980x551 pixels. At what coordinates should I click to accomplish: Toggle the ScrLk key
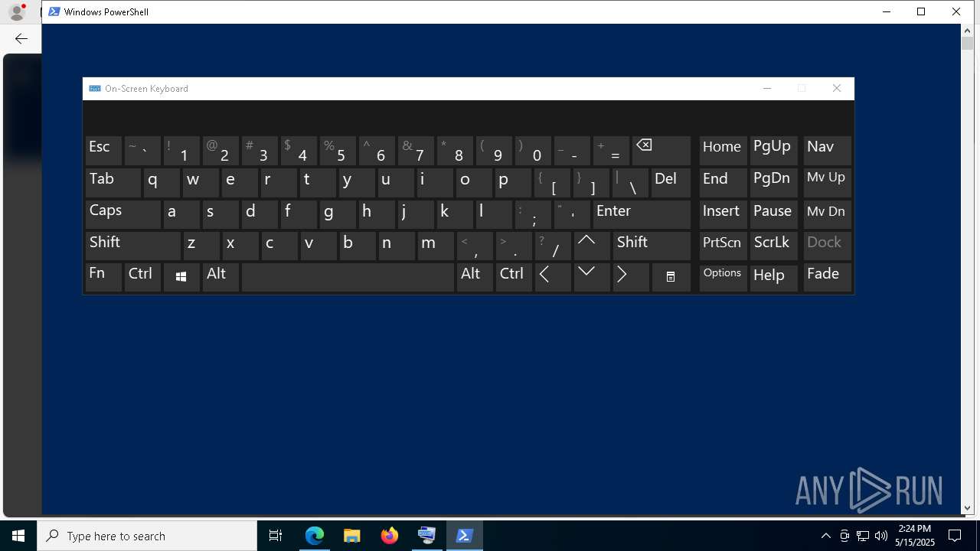coord(773,246)
